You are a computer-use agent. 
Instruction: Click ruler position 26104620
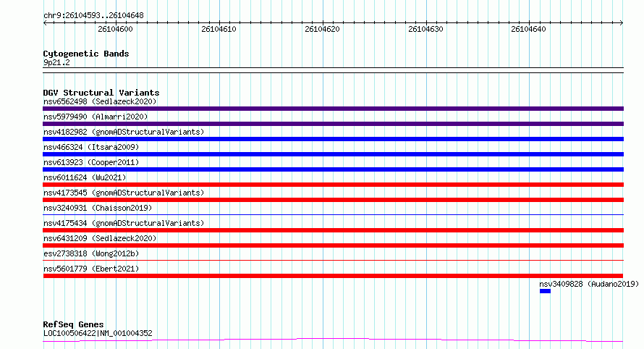pyautogui.click(x=323, y=29)
